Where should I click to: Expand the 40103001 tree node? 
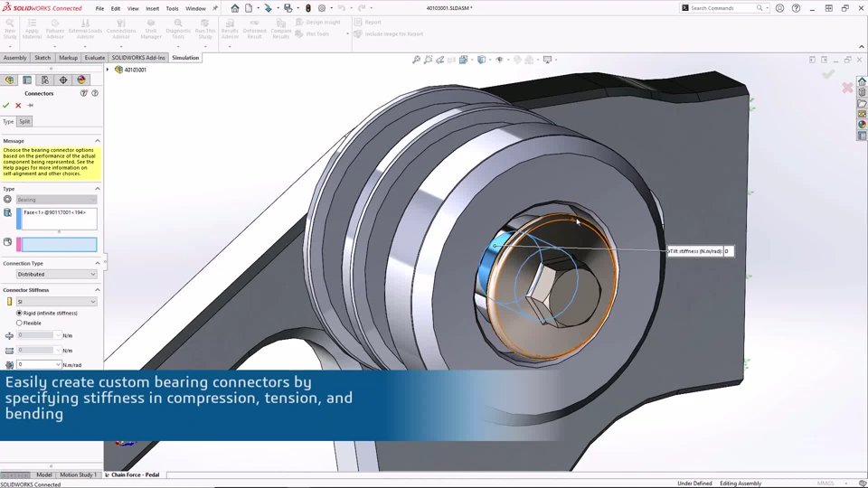tap(108, 70)
